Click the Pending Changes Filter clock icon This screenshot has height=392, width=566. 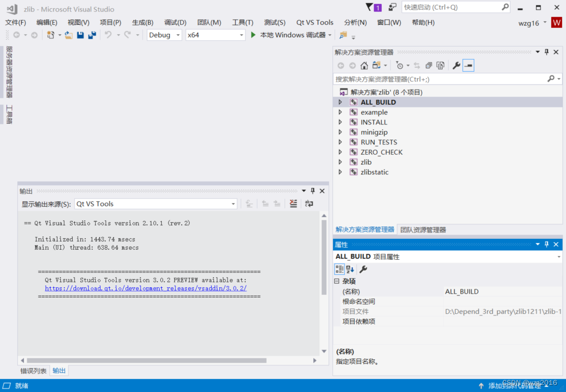coord(400,65)
